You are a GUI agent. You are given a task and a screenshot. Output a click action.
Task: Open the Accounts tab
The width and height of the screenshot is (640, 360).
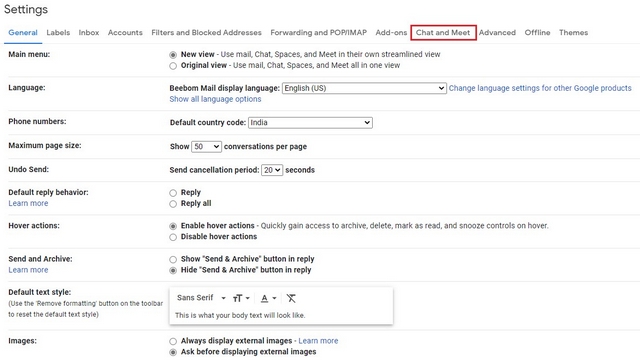pos(125,33)
